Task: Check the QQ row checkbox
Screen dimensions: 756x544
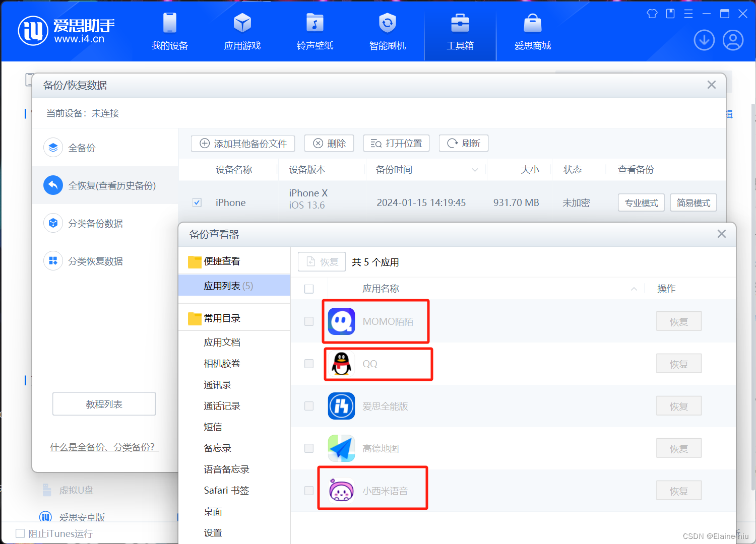Action: click(x=309, y=364)
